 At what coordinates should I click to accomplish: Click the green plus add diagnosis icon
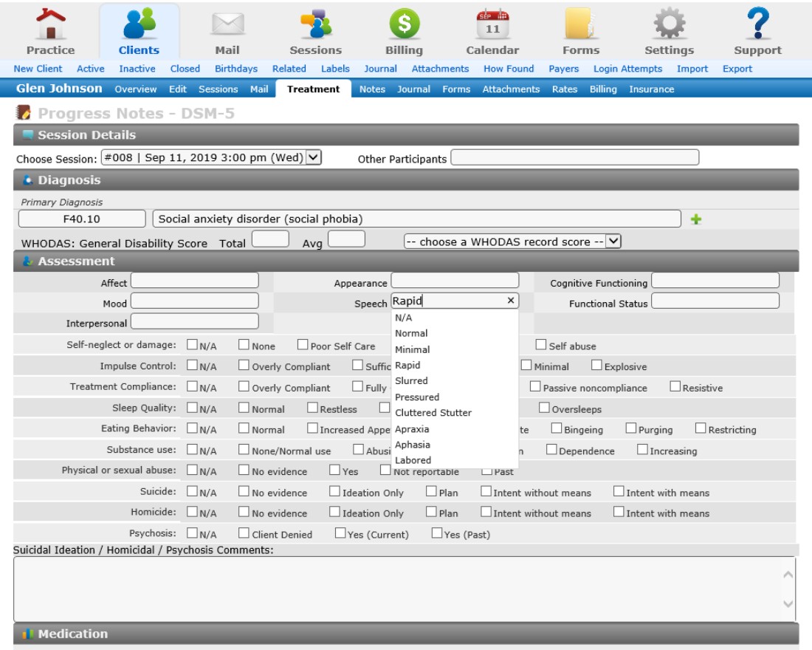[x=696, y=219]
